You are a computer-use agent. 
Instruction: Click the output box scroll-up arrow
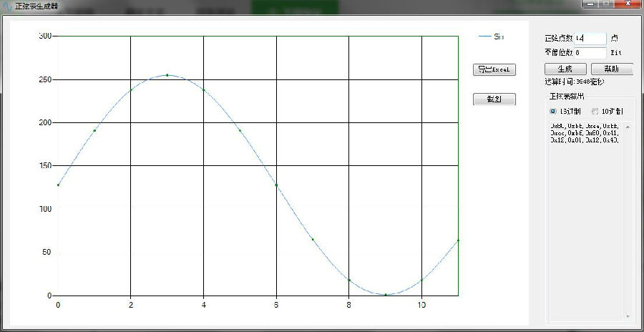[x=628, y=127]
